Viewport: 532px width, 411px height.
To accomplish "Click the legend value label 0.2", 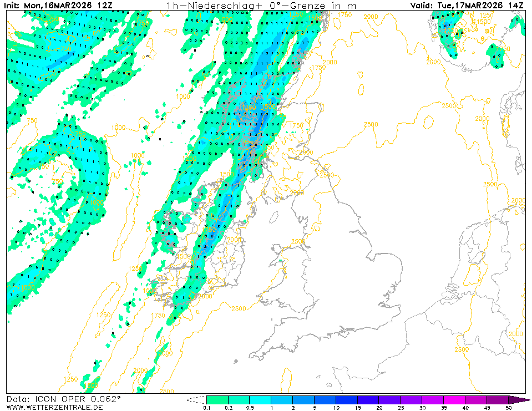I will [x=228, y=408].
